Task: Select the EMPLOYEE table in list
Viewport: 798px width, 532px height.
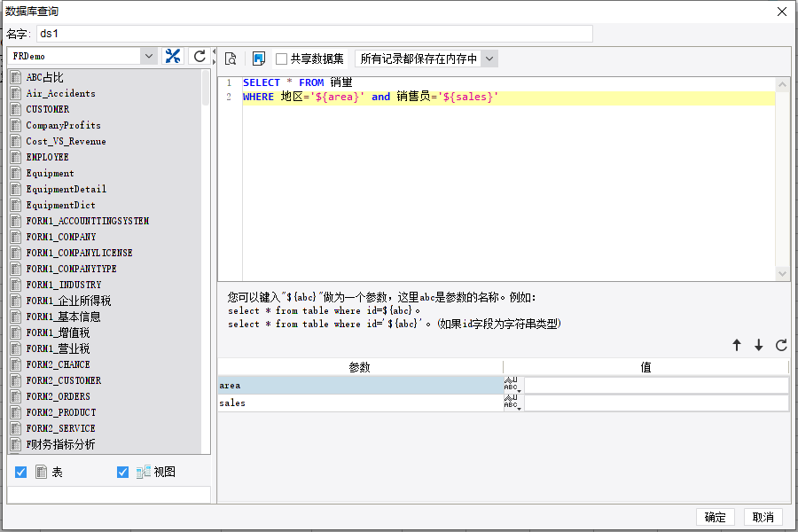Action: click(x=48, y=158)
